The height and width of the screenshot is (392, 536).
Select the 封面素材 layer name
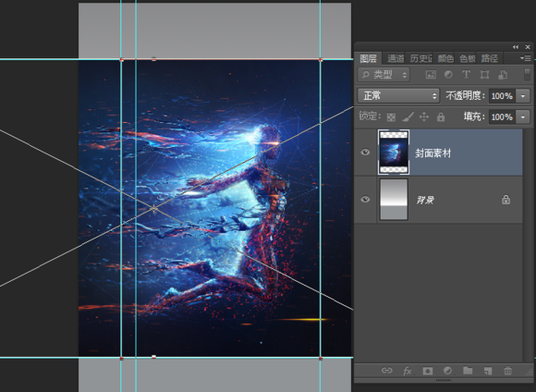(432, 153)
